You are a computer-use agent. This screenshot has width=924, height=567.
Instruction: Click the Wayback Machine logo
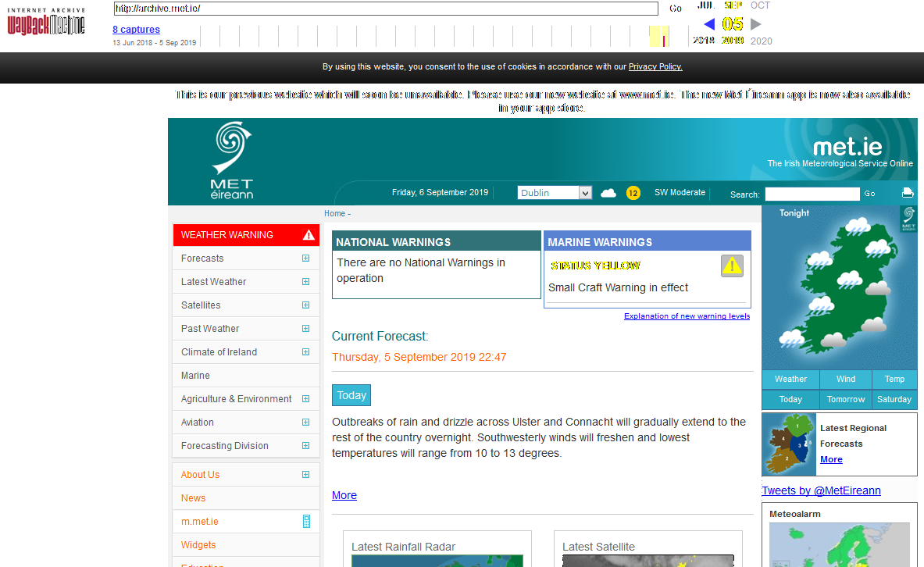tap(46, 21)
